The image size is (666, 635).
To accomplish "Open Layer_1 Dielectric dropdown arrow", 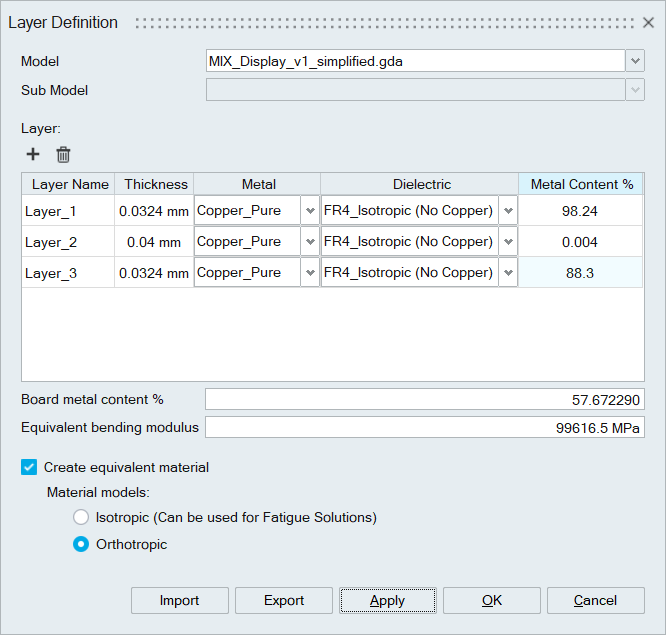I will point(508,211).
